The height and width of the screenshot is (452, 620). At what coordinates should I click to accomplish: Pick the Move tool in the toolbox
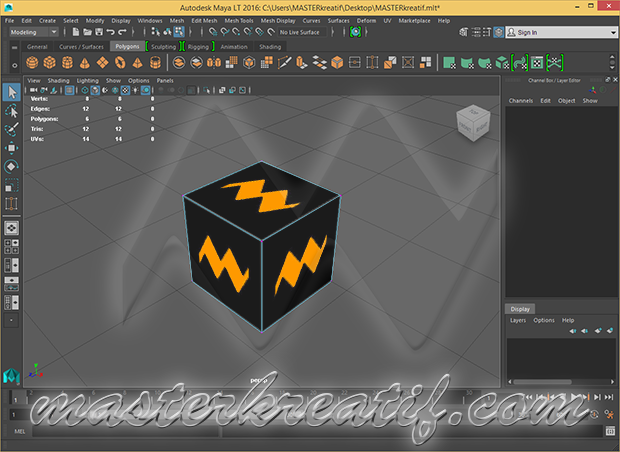[11, 148]
